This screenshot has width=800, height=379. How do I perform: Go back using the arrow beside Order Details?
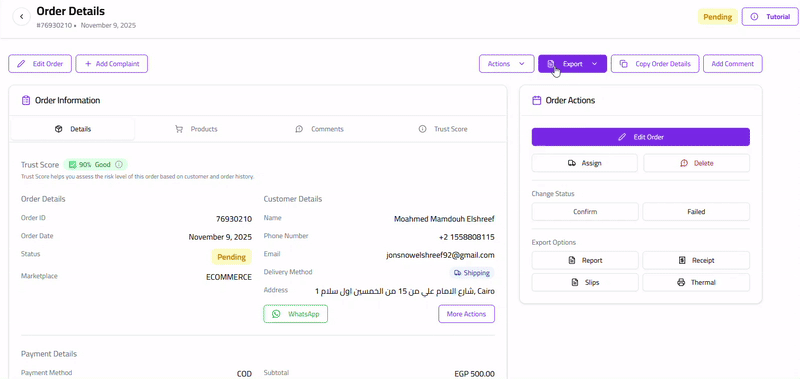click(x=21, y=17)
